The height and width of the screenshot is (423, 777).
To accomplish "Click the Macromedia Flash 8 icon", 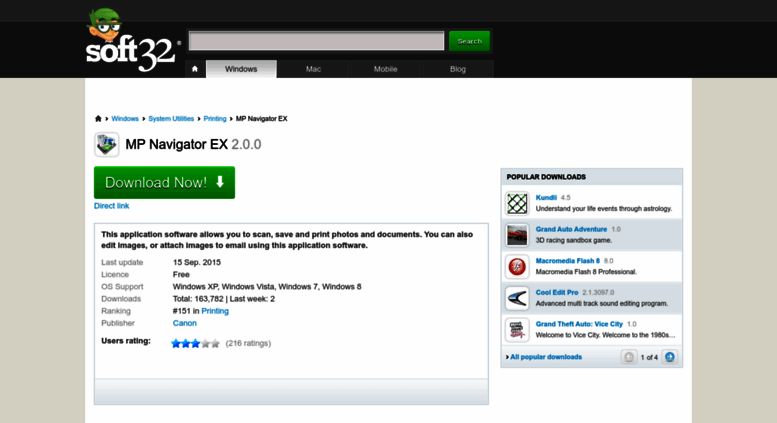I will pyautogui.click(x=517, y=266).
